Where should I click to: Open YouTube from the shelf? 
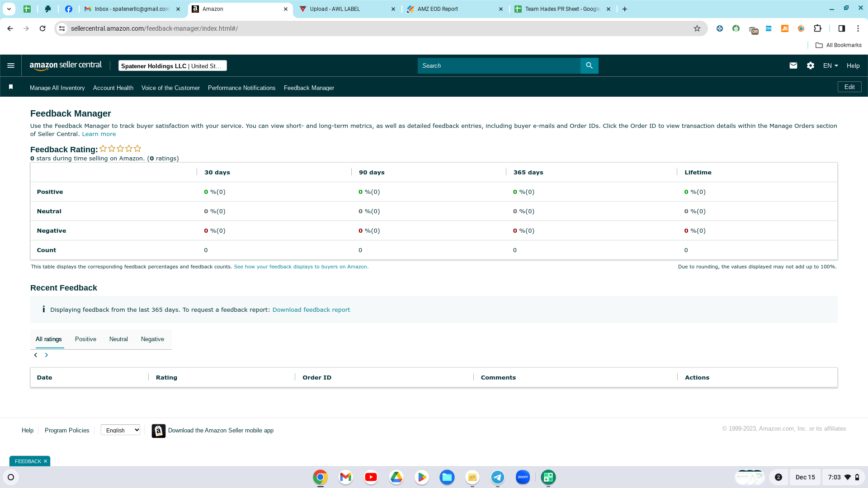(371, 477)
